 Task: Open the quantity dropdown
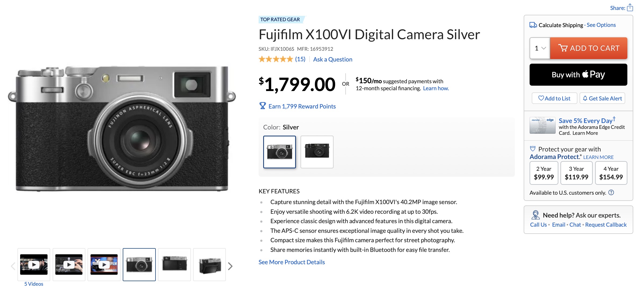point(540,48)
